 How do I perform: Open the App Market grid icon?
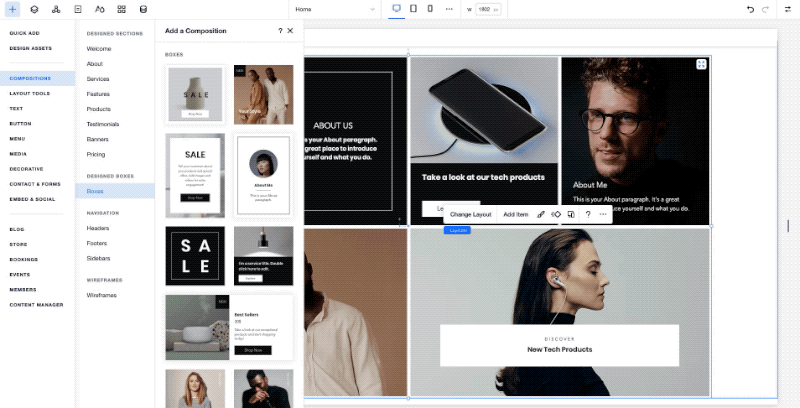point(121,9)
